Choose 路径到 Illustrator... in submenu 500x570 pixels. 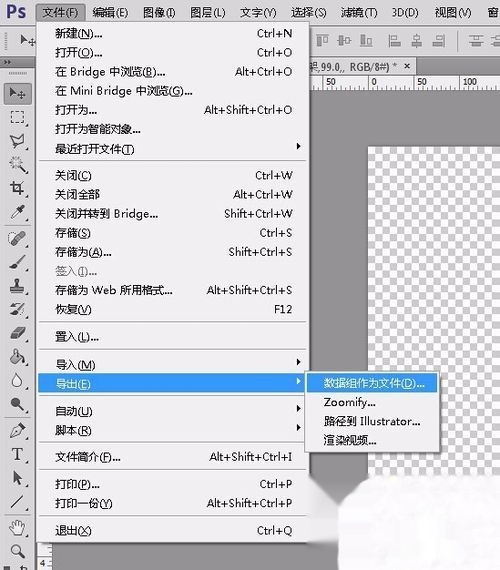coord(372,421)
